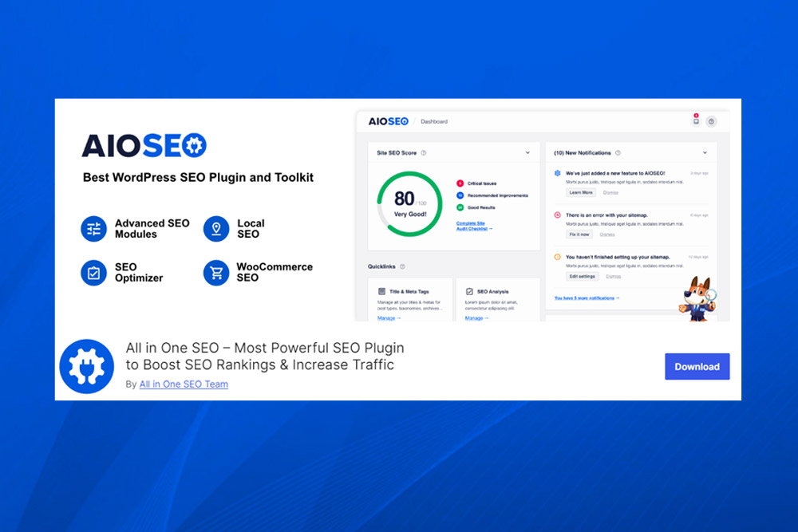Open the Complete Site Audit Checklist link

click(x=474, y=226)
